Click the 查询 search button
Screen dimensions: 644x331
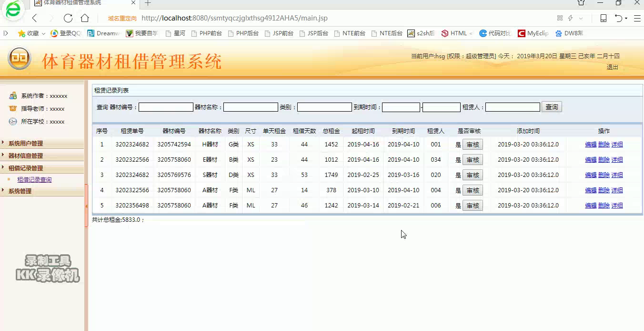(x=552, y=107)
